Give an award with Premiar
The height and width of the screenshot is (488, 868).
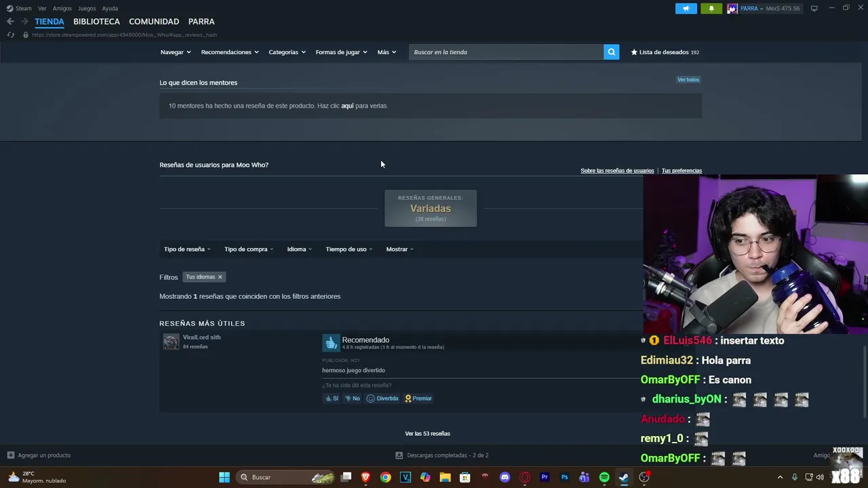tap(418, 399)
